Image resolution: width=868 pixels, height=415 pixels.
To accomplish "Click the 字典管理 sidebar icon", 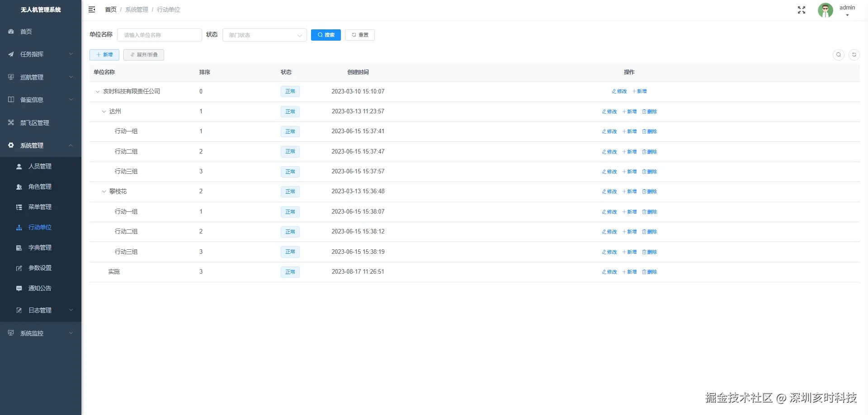I will pos(19,248).
